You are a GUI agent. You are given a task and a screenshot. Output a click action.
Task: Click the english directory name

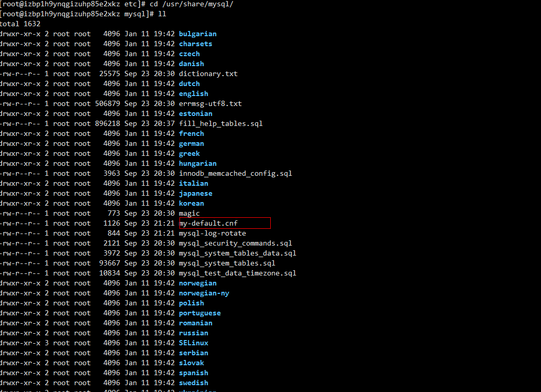click(x=194, y=94)
